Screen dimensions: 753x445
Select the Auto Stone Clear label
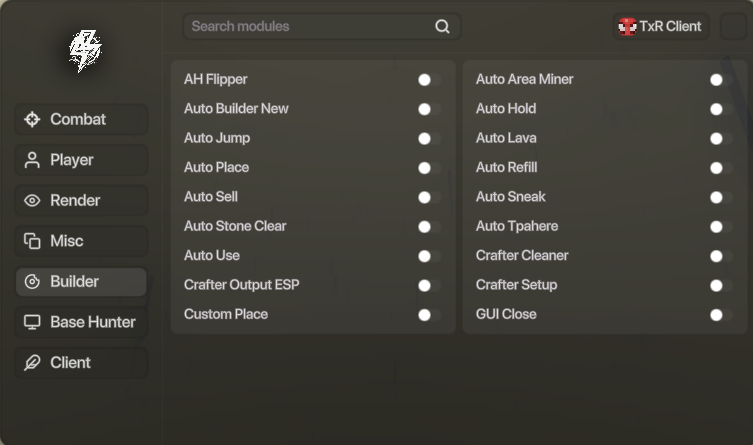tap(235, 226)
